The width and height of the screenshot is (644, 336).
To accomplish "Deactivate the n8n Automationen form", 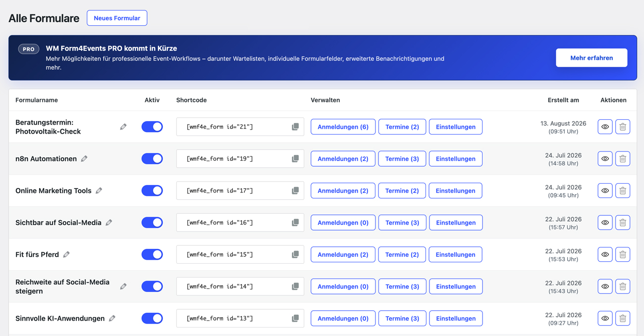I will point(152,159).
